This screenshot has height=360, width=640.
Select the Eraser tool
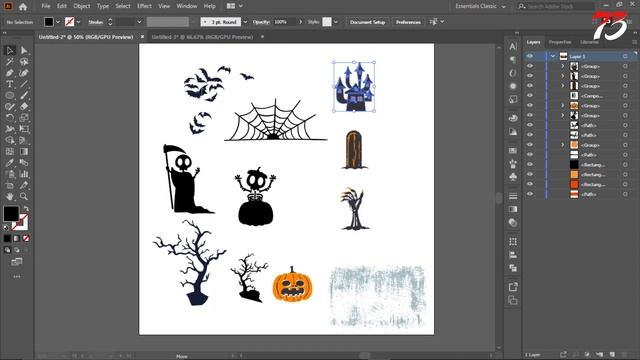(24, 107)
